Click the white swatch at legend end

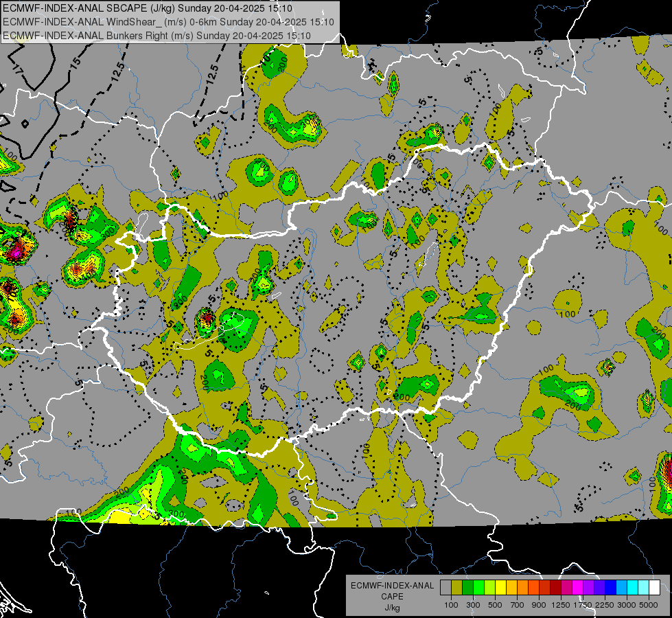click(655, 587)
